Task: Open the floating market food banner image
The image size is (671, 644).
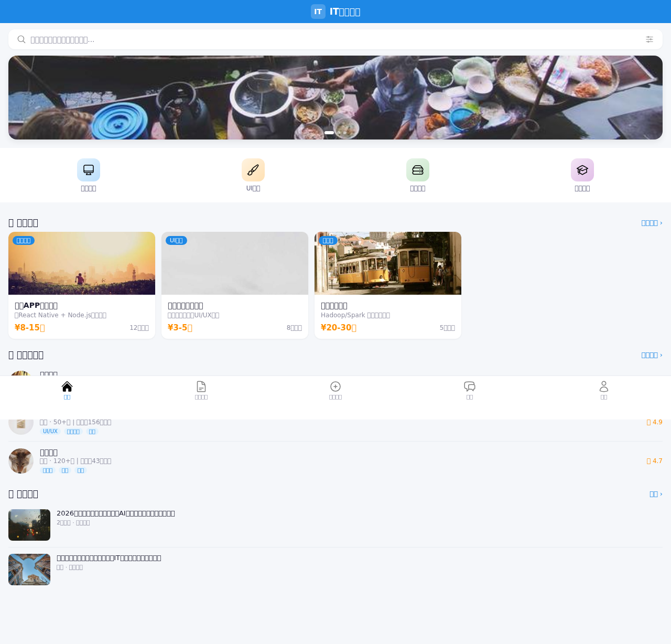Action: tap(335, 98)
